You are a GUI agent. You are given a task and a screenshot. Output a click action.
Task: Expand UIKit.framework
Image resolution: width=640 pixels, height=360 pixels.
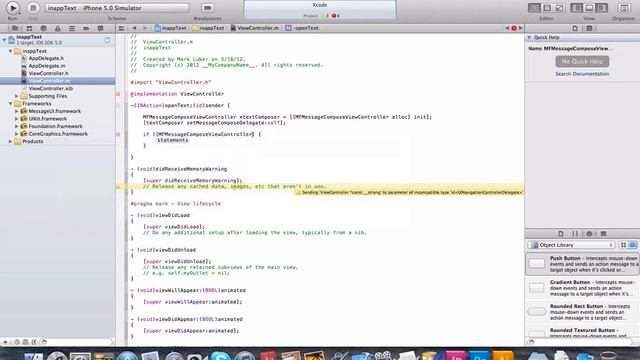[17, 119]
